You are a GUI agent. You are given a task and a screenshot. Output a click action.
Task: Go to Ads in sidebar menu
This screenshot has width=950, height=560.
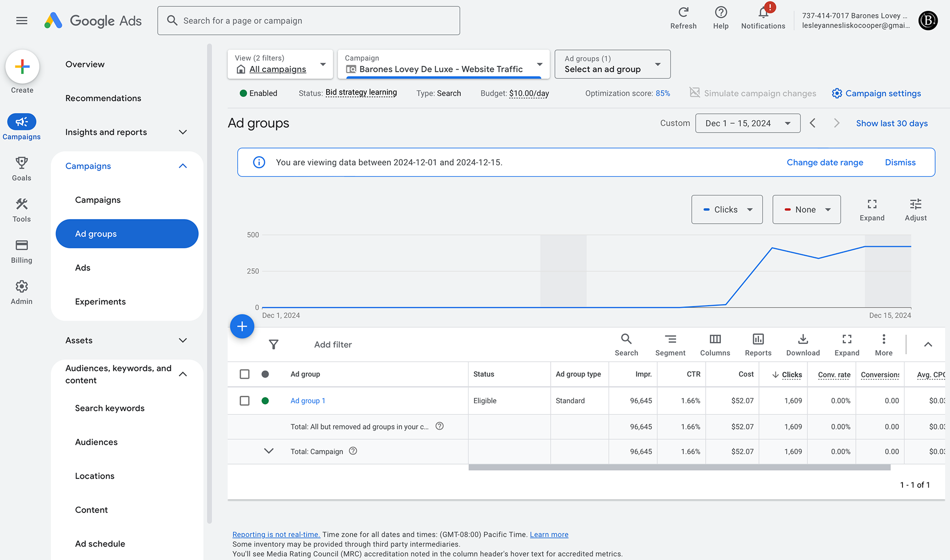click(83, 268)
